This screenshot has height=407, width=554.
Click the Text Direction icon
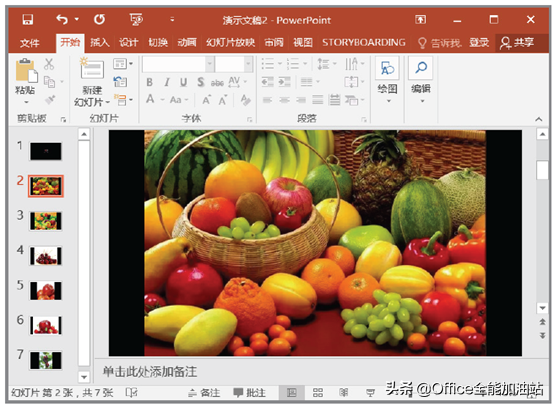351,64
